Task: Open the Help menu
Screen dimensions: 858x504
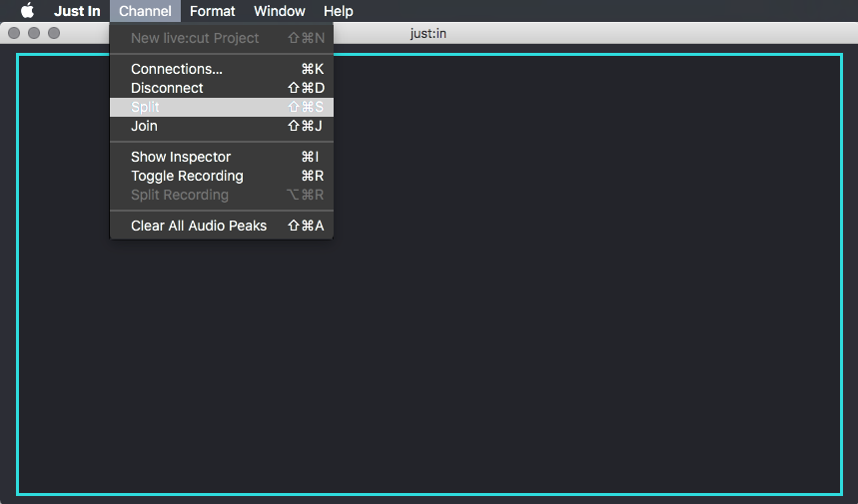Action: click(x=339, y=11)
